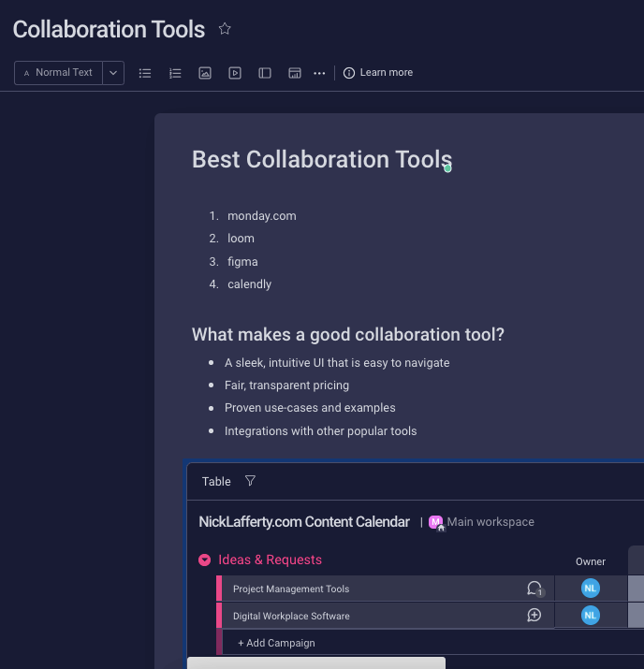Click the Normal Text style button
This screenshot has width=644, height=669.
click(x=58, y=73)
